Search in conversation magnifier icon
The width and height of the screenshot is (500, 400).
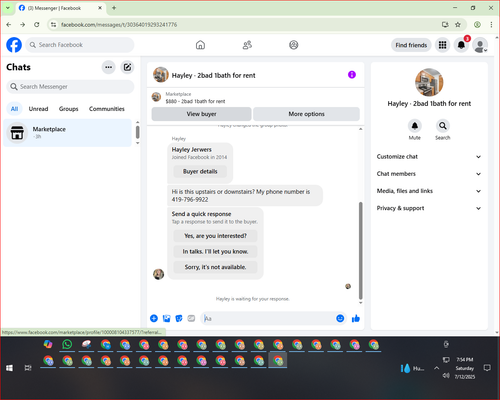(x=443, y=126)
